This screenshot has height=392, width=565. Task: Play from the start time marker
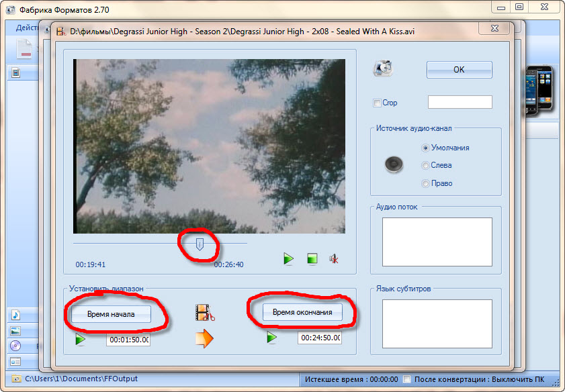tap(81, 339)
